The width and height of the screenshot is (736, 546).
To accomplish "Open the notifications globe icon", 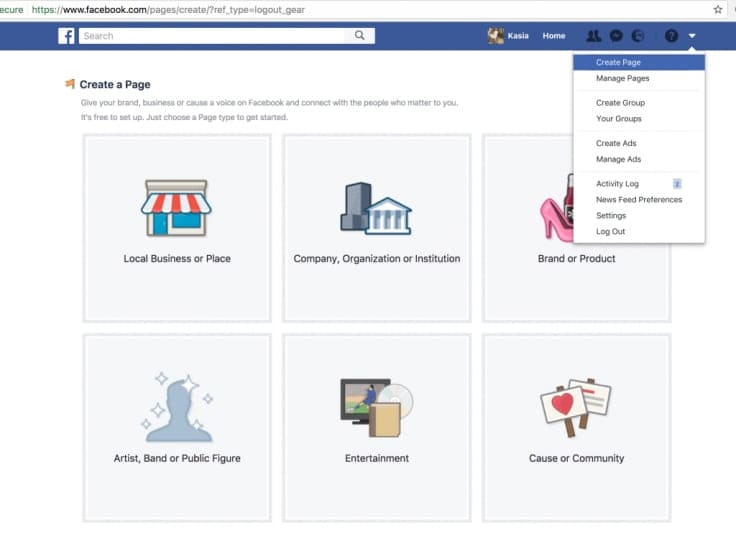I will click(637, 36).
